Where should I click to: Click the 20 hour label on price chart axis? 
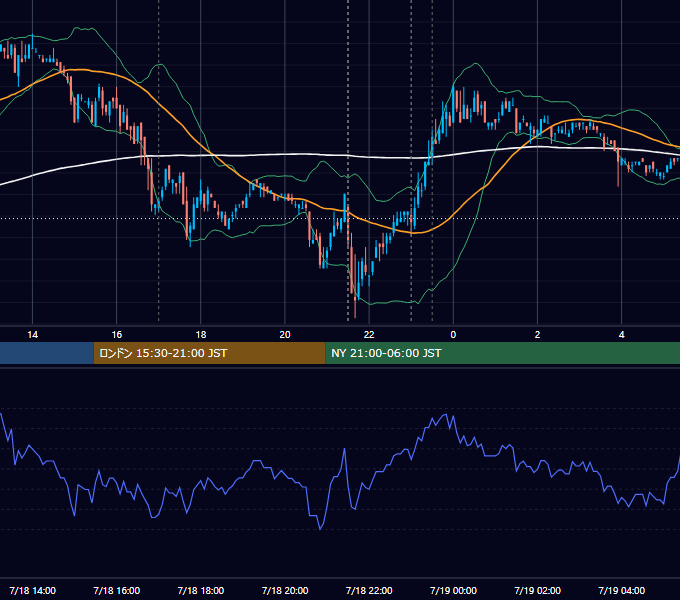(x=285, y=335)
